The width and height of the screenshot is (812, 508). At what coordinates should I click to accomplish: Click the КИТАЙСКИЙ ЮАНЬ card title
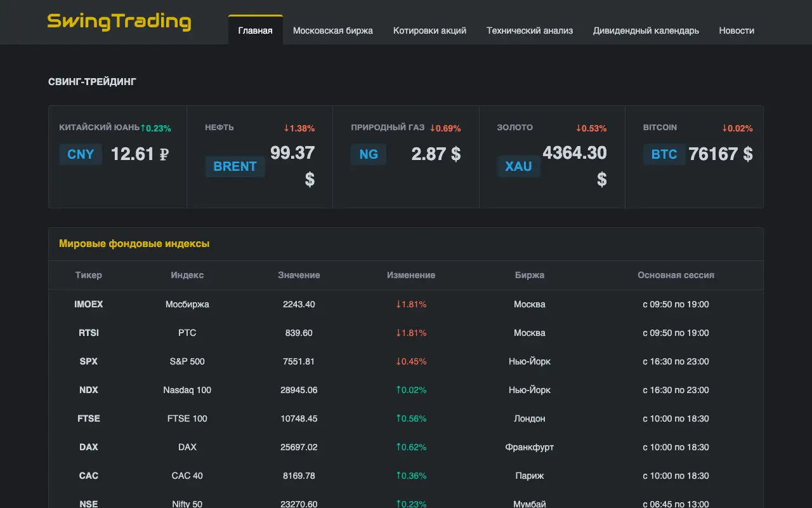(99, 128)
